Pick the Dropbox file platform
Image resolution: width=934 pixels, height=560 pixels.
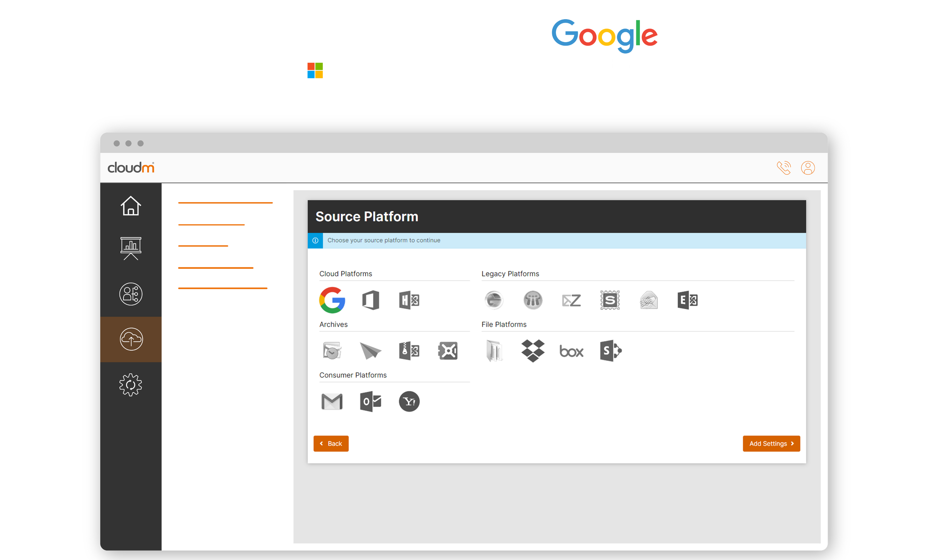[533, 351]
